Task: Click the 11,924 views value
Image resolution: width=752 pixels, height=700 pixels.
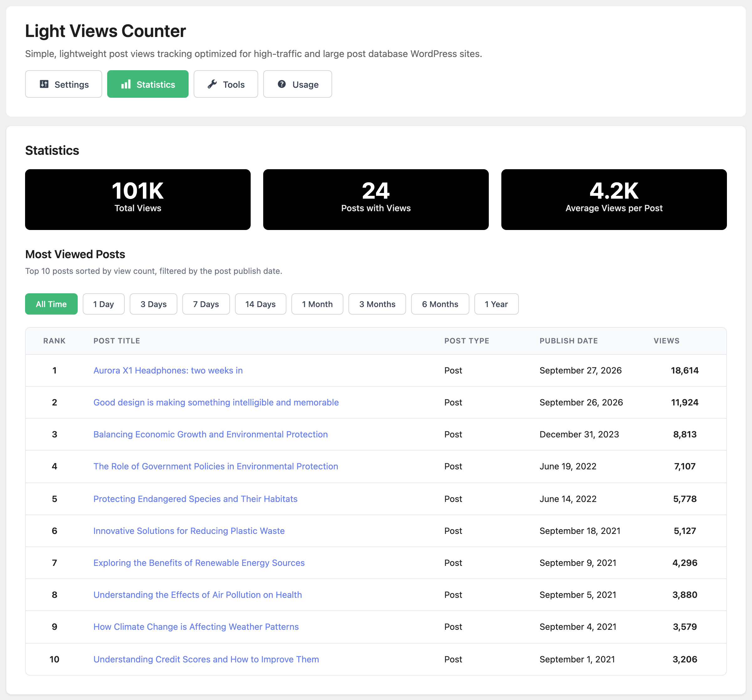Action: 685,402
